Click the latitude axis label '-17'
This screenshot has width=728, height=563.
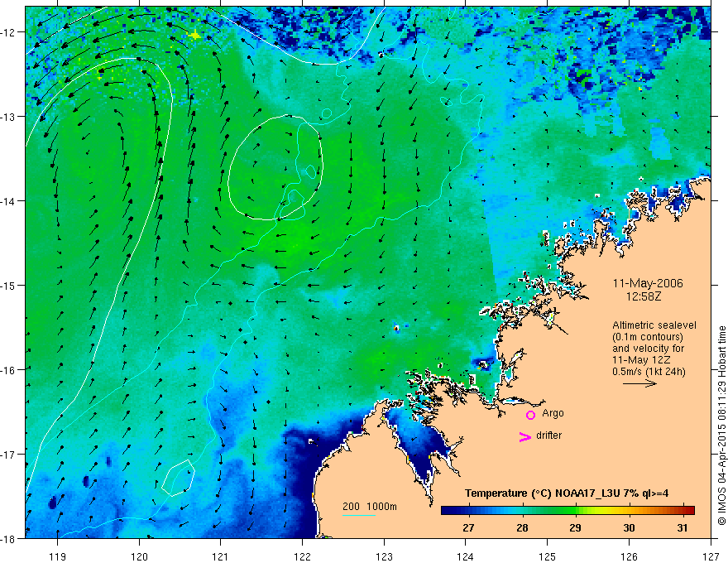(x=7, y=454)
